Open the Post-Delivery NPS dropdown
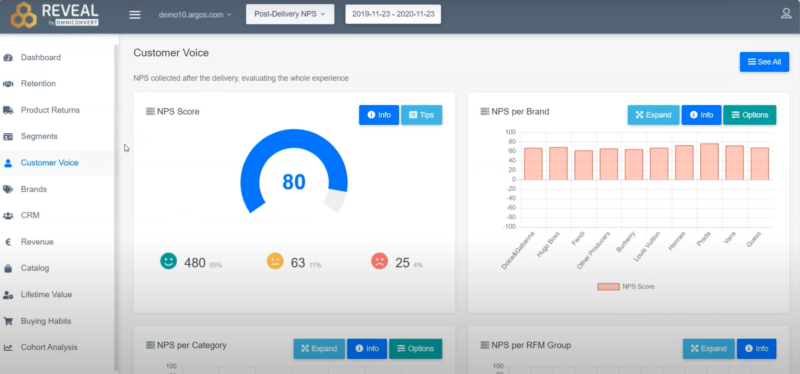This screenshot has width=800, height=374. (290, 14)
